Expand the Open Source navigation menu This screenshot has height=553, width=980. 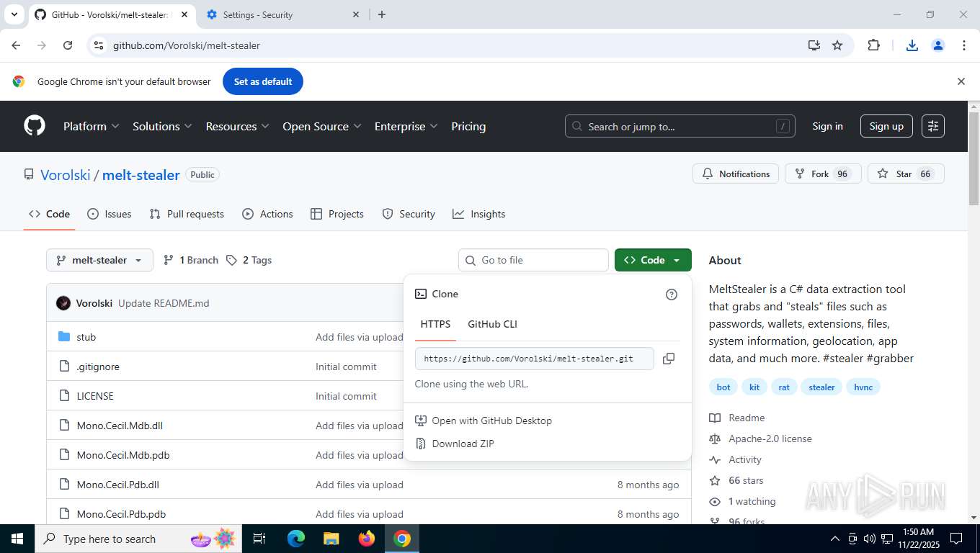[324, 126]
